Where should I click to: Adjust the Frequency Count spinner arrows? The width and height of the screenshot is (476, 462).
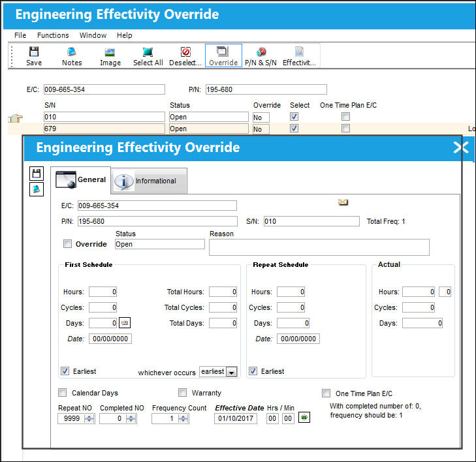[183, 419]
